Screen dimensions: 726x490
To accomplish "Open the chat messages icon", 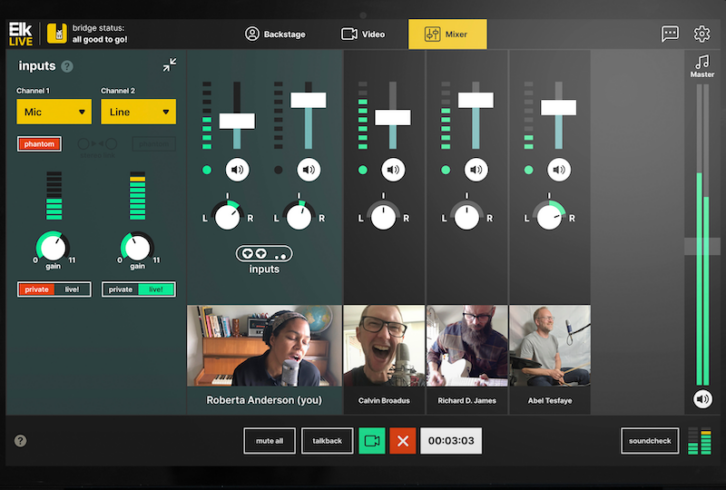I will pyautogui.click(x=670, y=34).
